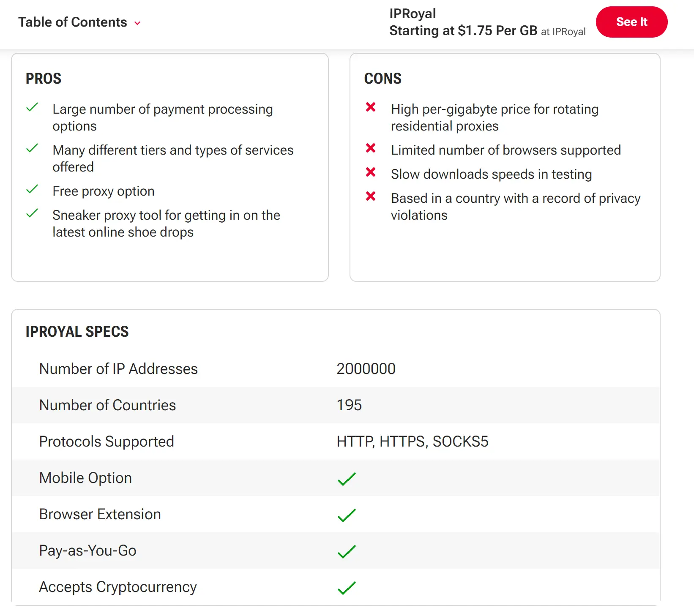Click the CONS heading
694x616 pixels.
coord(383,79)
